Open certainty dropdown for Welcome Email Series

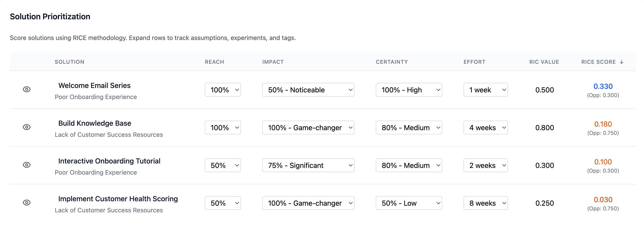(409, 90)
